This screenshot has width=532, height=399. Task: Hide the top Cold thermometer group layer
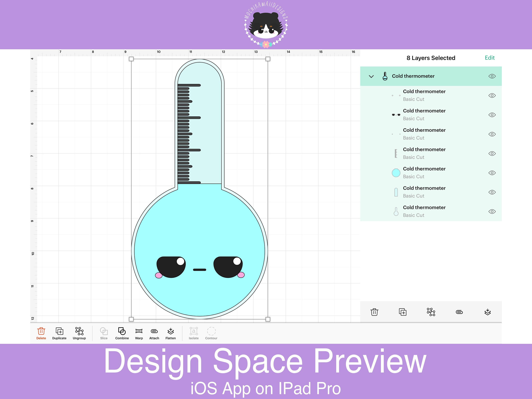(x=492, y=76)
